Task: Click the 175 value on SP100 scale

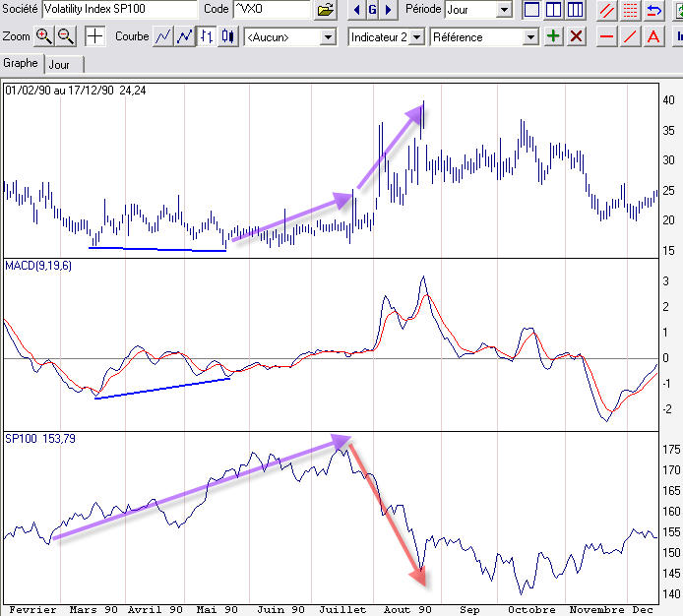Action: click(x=671, y=449)
